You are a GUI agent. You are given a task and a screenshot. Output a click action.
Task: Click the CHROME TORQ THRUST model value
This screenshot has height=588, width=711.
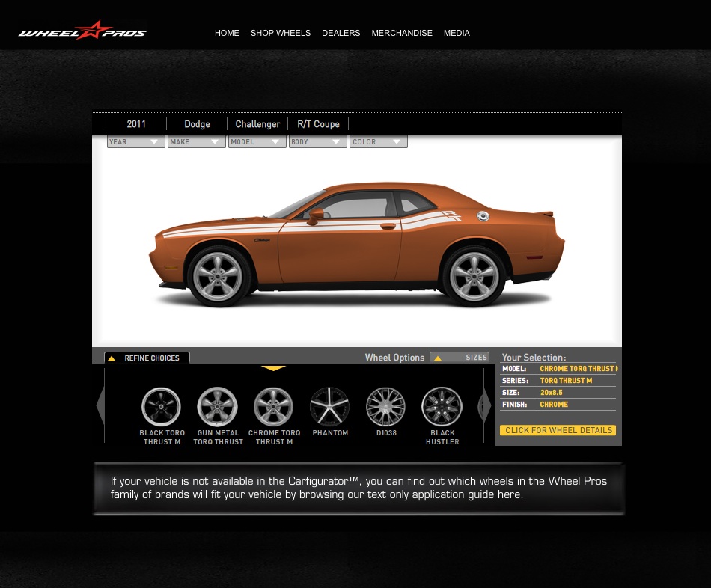[578, 369]
